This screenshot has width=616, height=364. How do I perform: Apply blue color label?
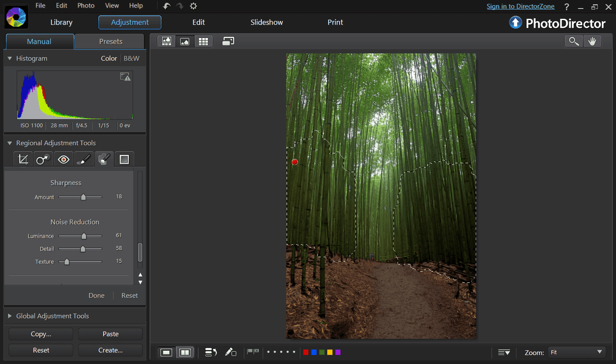pos(314,352)
